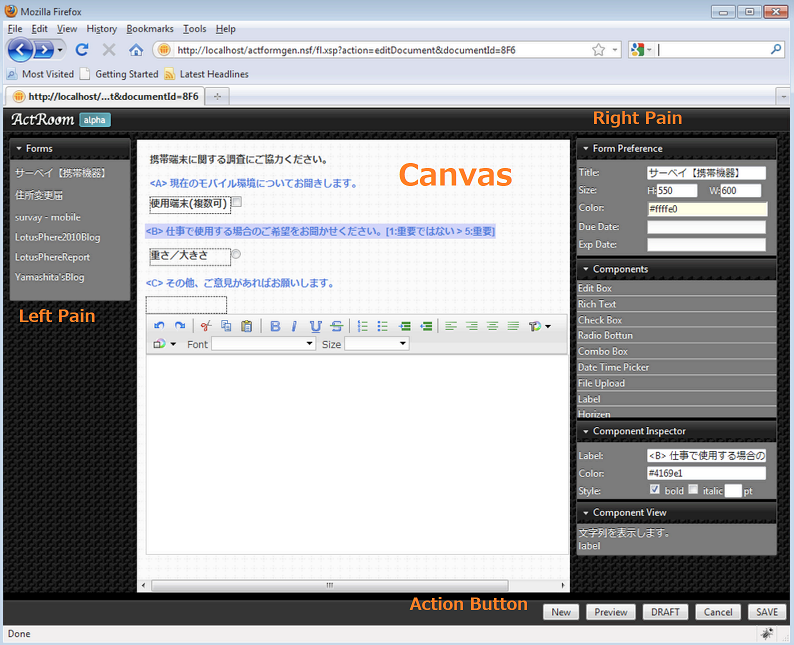This screenshot has height=645, width=794.
Task: Click the browser Forward arrow
Action: pyautogui.click(x=44, y=50)
